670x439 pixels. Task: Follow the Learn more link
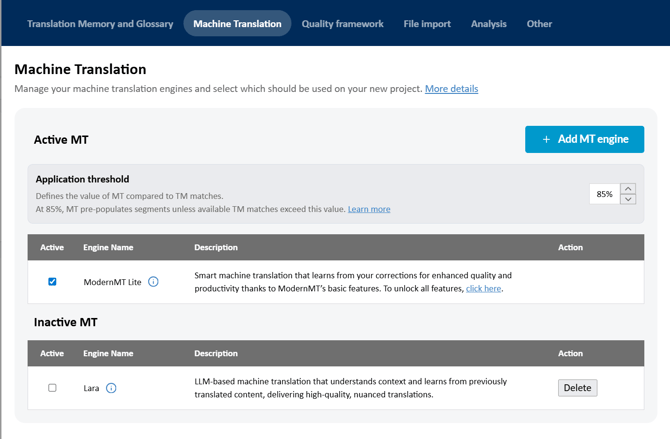pyautogui.click(x=369, y=209)
